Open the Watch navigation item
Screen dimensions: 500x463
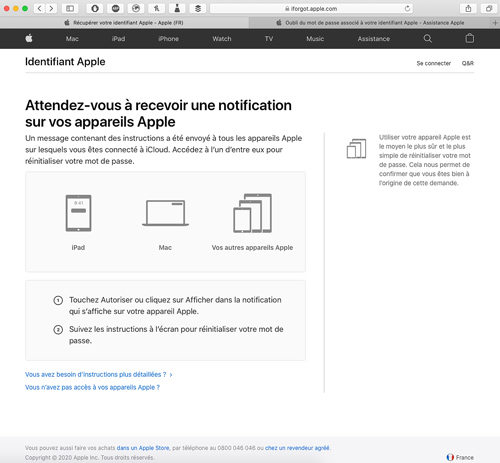click(x=222, y=39)
